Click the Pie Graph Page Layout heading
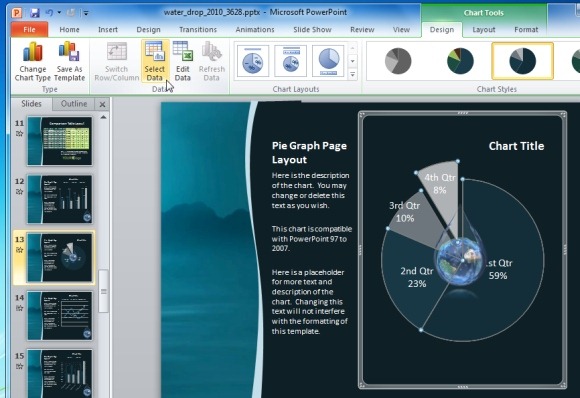The height and width of the screenshot is (398, 580). click(309, 152)
